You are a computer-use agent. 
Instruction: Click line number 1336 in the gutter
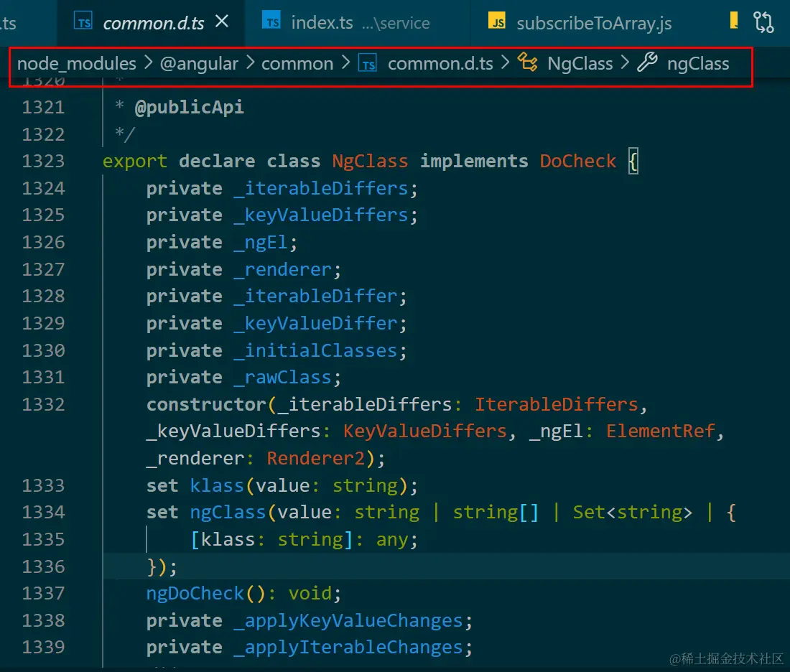point(43,566)
